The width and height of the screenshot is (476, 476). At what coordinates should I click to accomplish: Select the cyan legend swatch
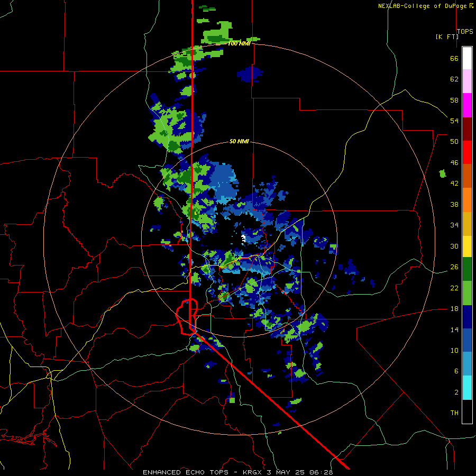[467, 388]
